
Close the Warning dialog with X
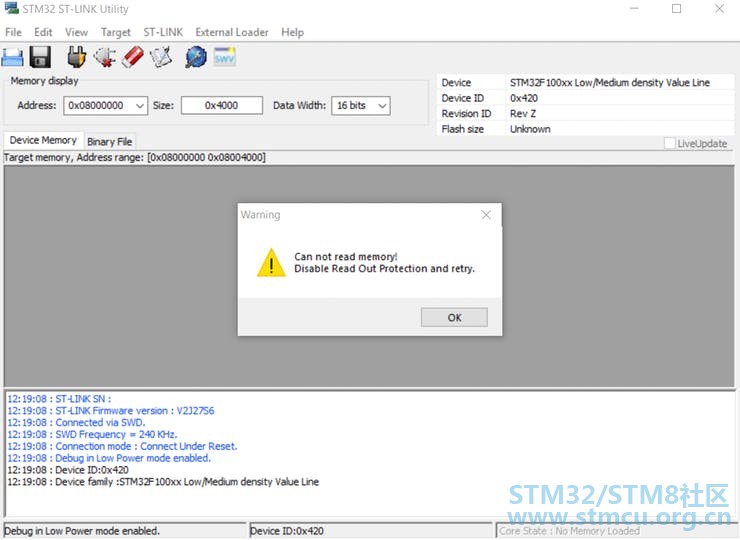(x=486, y=215)
